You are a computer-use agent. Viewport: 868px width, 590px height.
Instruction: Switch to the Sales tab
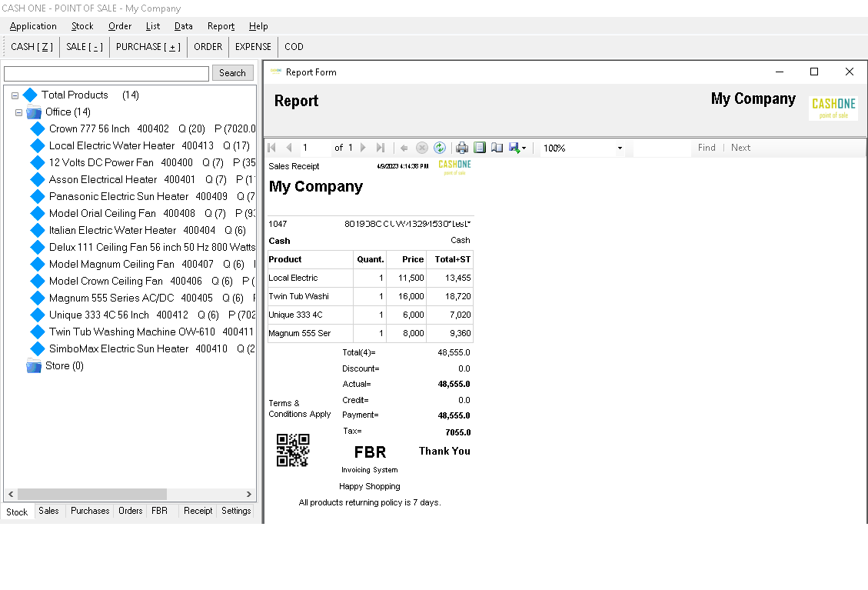(48, 511)
